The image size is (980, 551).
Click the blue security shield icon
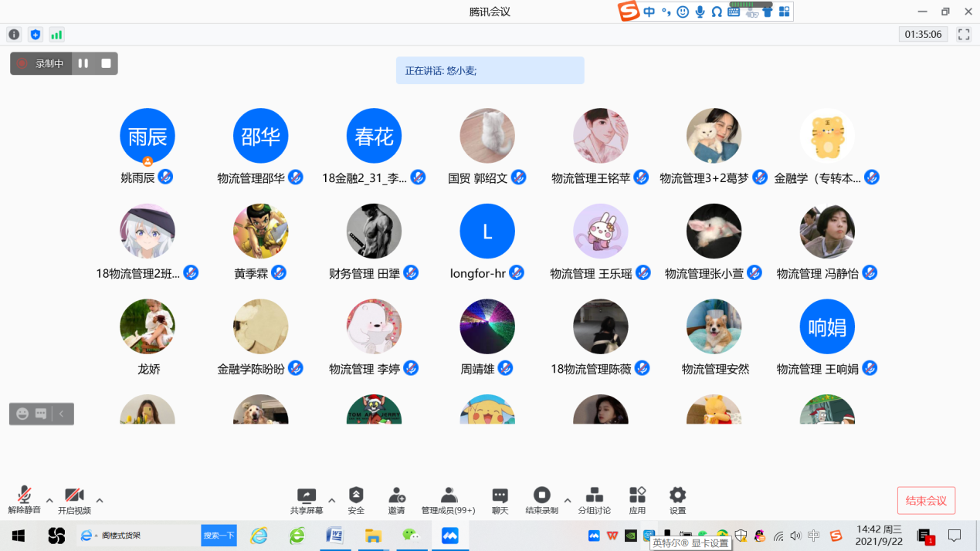point(35,35)
